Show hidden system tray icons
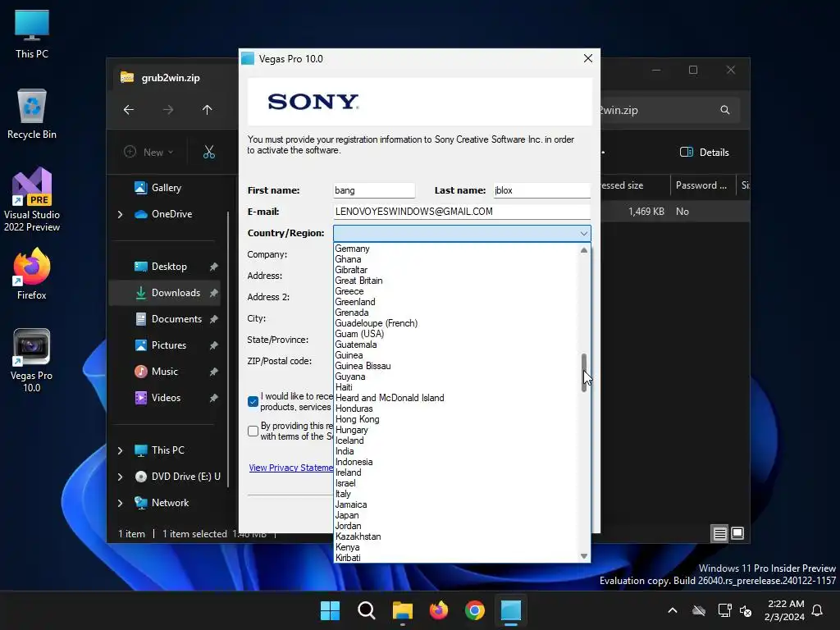 coord(673,610)
